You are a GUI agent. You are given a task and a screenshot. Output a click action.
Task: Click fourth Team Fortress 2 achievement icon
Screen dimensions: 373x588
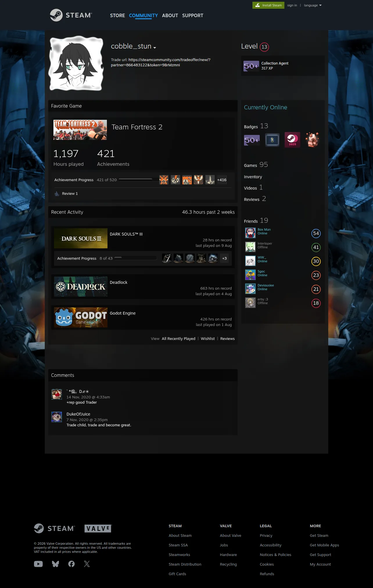coord(198,180)
